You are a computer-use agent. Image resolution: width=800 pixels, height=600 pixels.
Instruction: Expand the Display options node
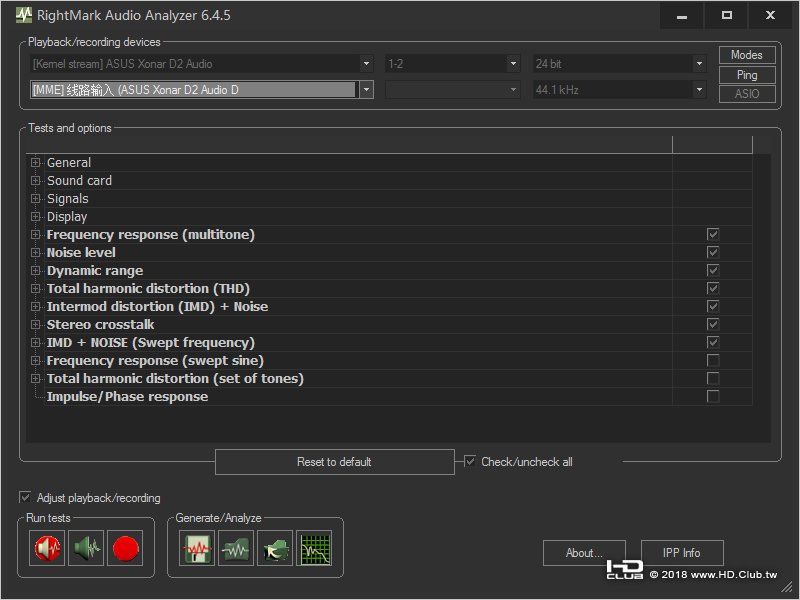(x=35, y=216)
